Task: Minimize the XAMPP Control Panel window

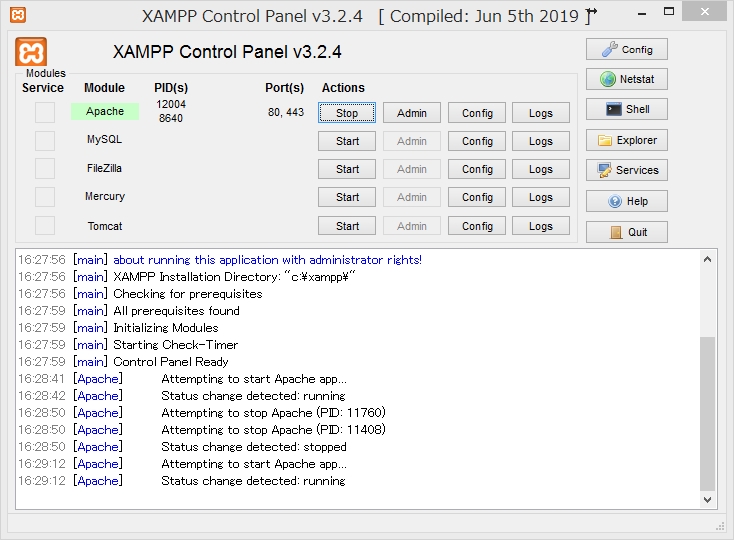Action: [x=642, y=13]
